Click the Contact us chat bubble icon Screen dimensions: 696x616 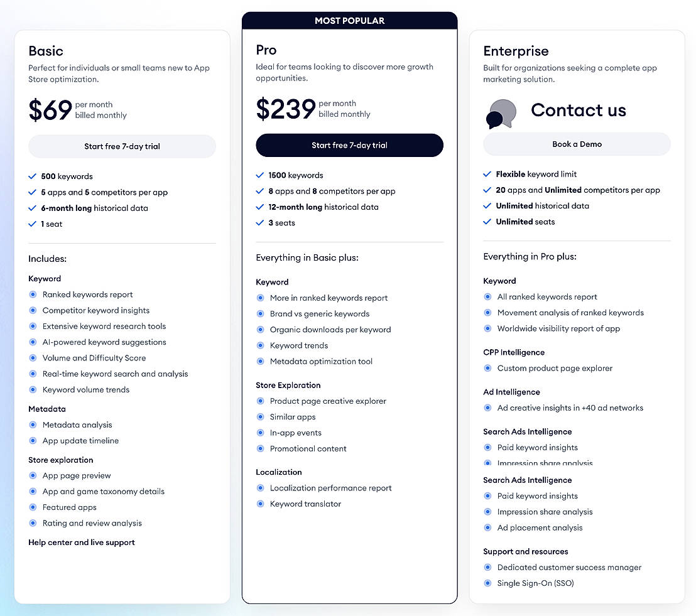tap(501, 114)
